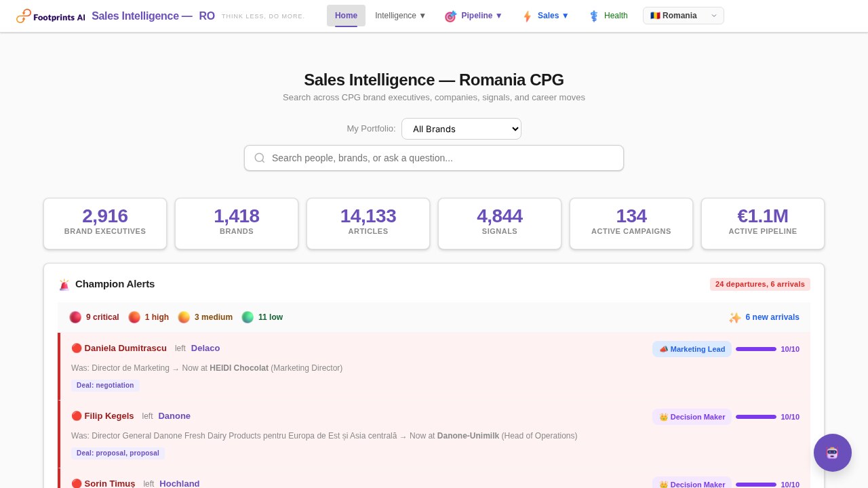Click the HEIDI Chocolat company text
Viewport: 868px width, 488px height.
[239, 368]
